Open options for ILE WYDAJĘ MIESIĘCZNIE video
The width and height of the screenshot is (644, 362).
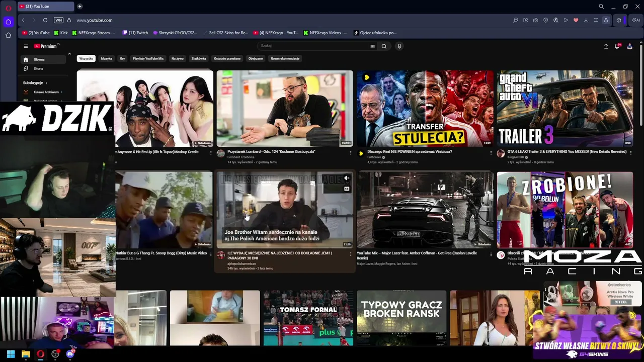[351, 254]
